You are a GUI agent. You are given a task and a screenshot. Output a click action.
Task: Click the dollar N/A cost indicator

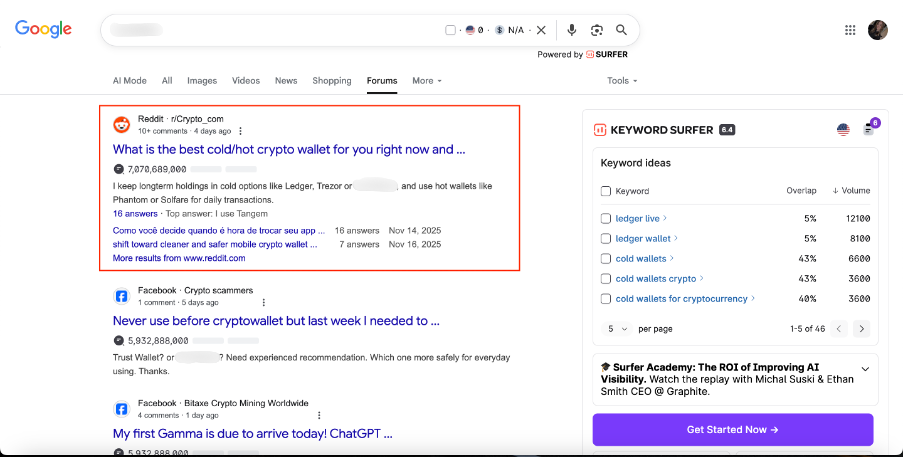click(x=510, y=30)
